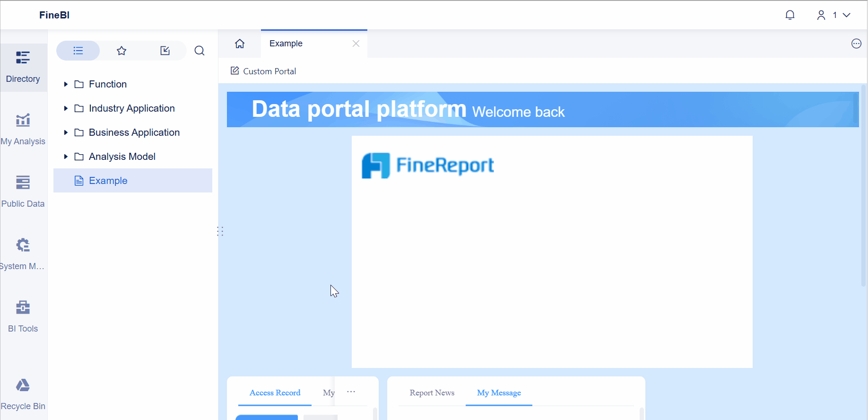The height and width of the screenshot is (420, 868).
Task: Select the partially hidden My tab
Action: click(329, 393)
